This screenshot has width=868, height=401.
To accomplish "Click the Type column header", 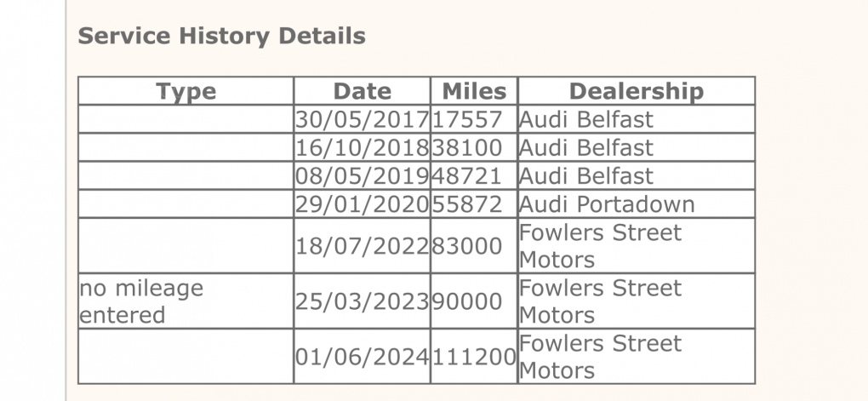I will pos(186,92).
